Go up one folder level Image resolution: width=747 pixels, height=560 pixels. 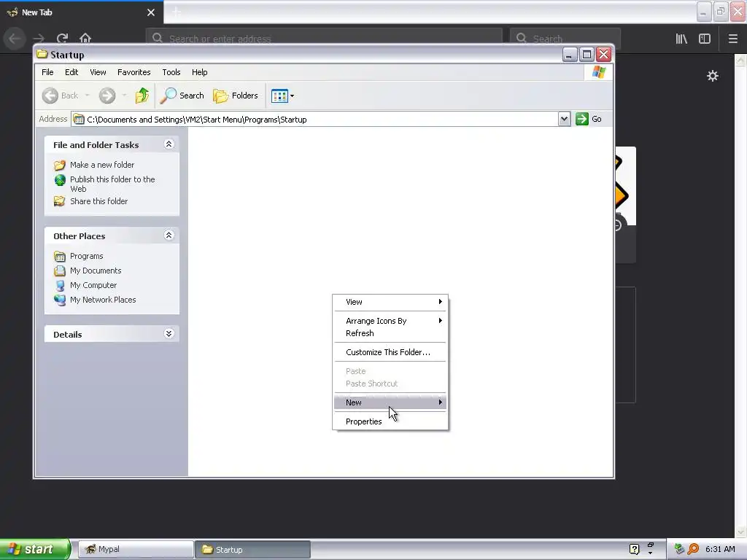click(142, 96)
